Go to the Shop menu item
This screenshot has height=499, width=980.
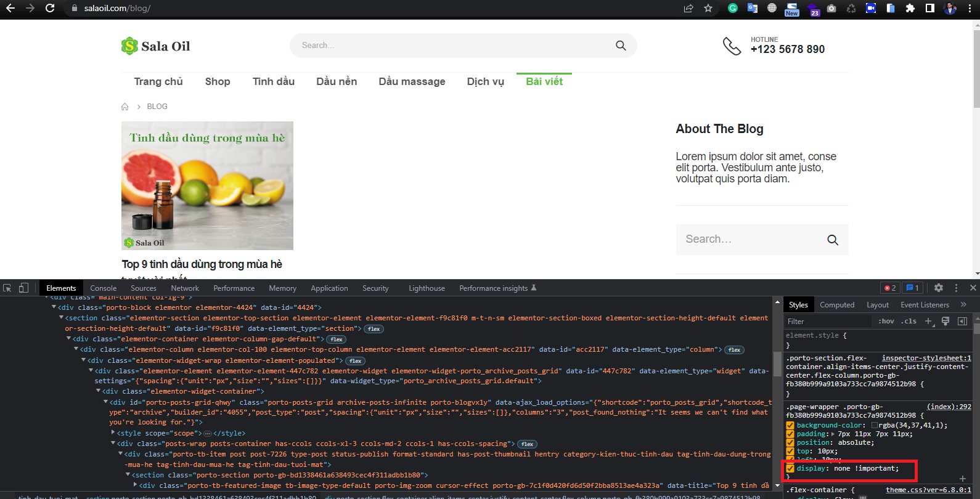218,81
